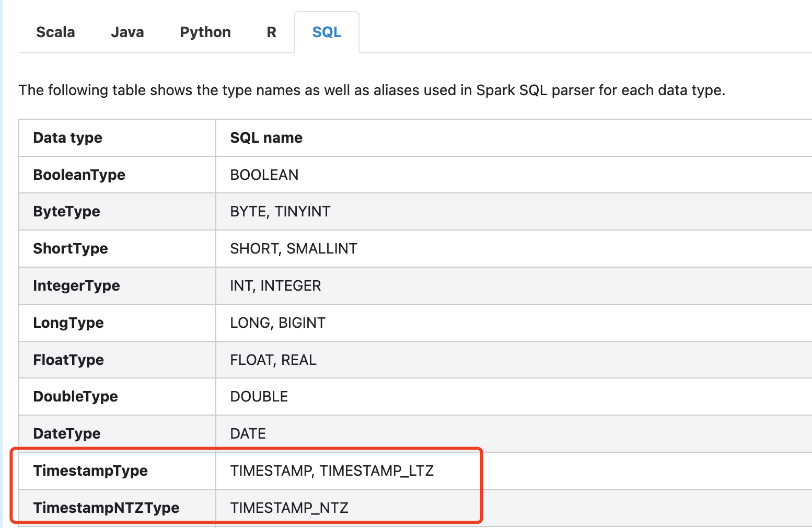
Task: Switch to the Scala tab
Action: tap(55, 32)
